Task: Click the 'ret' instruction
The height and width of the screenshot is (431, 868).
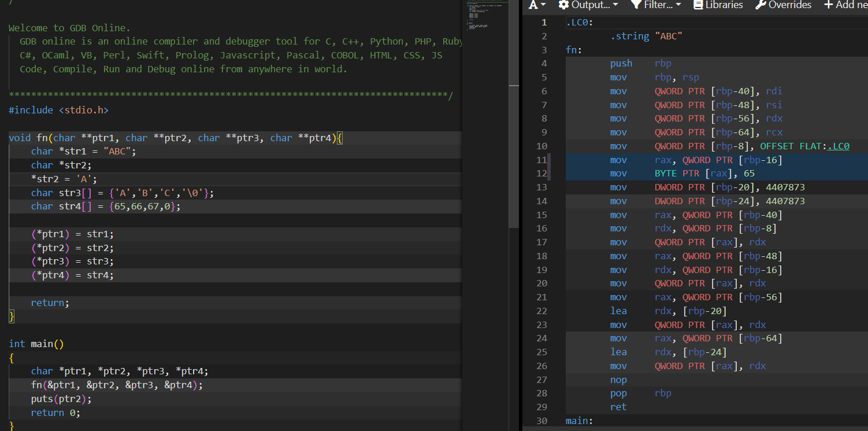Action: point(618,407)
